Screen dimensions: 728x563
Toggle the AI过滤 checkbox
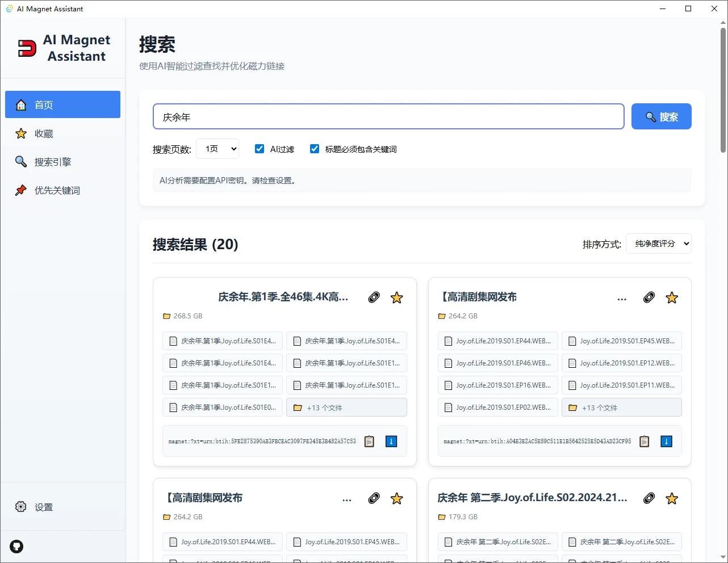(x=260, y=149)
